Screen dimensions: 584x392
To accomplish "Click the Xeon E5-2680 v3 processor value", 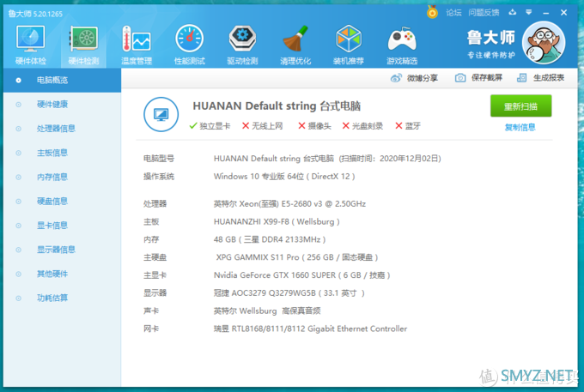I will [x=289, y=204].
